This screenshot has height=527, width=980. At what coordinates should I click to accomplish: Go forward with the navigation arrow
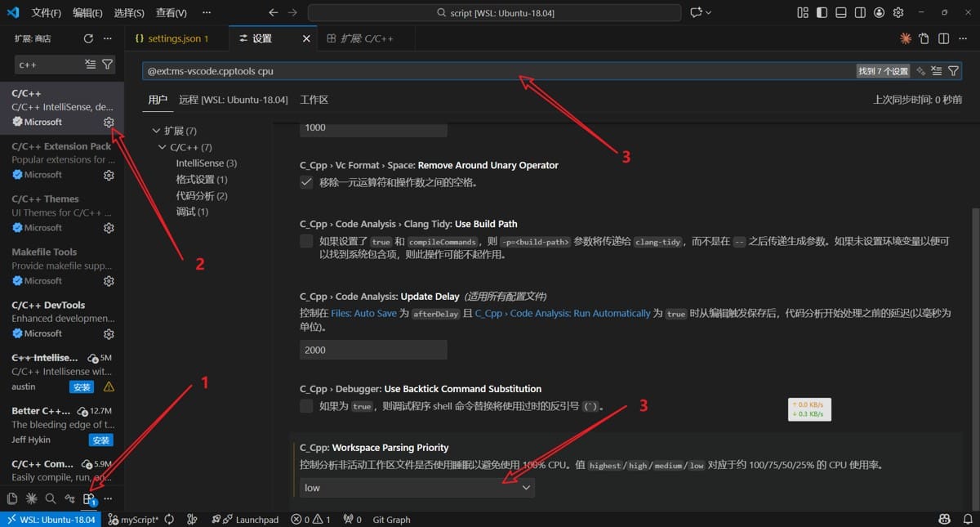(x=292, y=13)
